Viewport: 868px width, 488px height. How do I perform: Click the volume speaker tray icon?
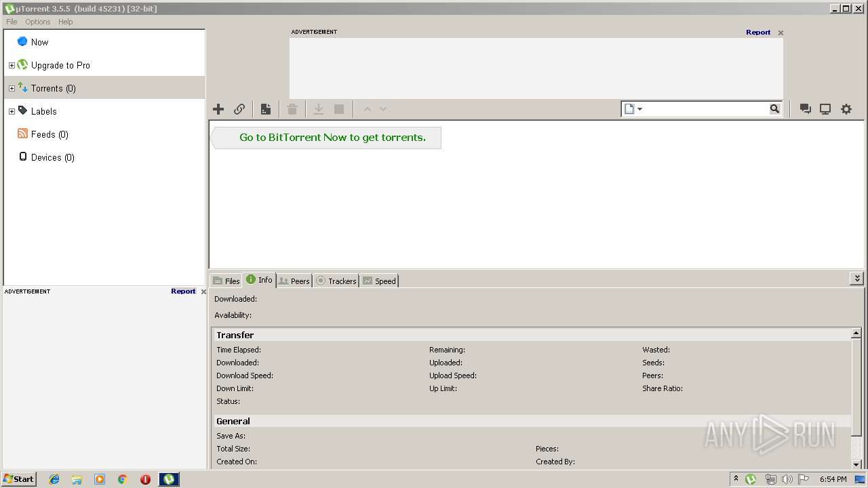pos(787,479)
